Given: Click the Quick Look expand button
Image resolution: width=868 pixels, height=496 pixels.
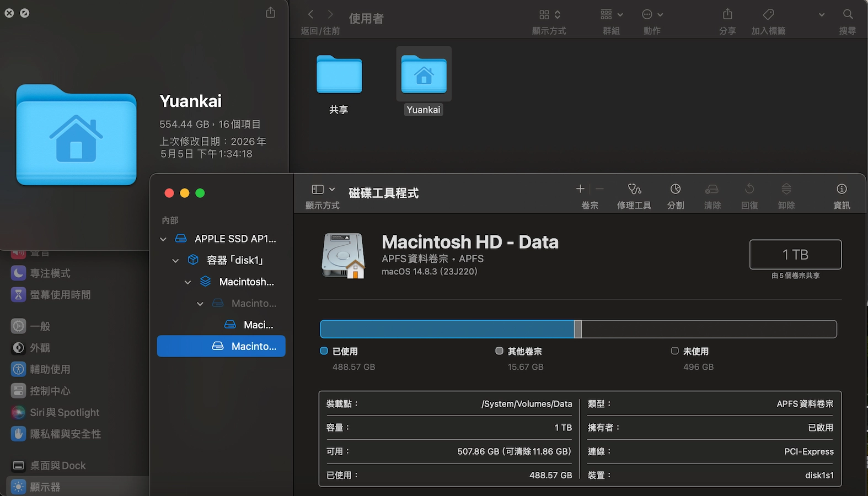Looking at the screenshot, I should (25, 13).
